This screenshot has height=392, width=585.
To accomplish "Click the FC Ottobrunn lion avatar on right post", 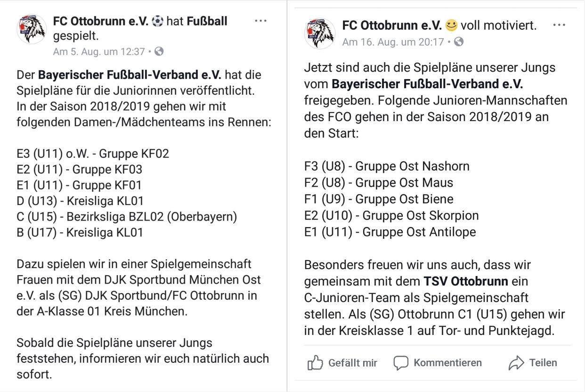I will [320, 33].
